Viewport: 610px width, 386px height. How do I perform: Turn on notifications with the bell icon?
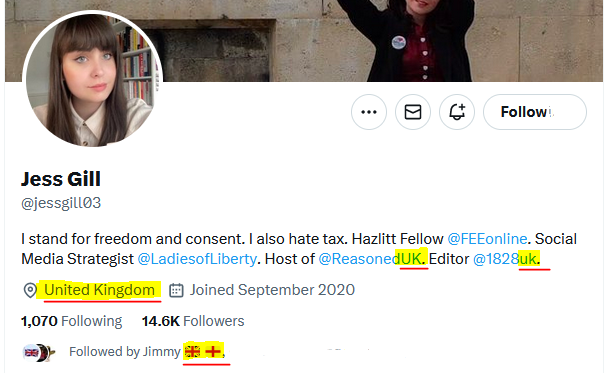tap(457, 112)
